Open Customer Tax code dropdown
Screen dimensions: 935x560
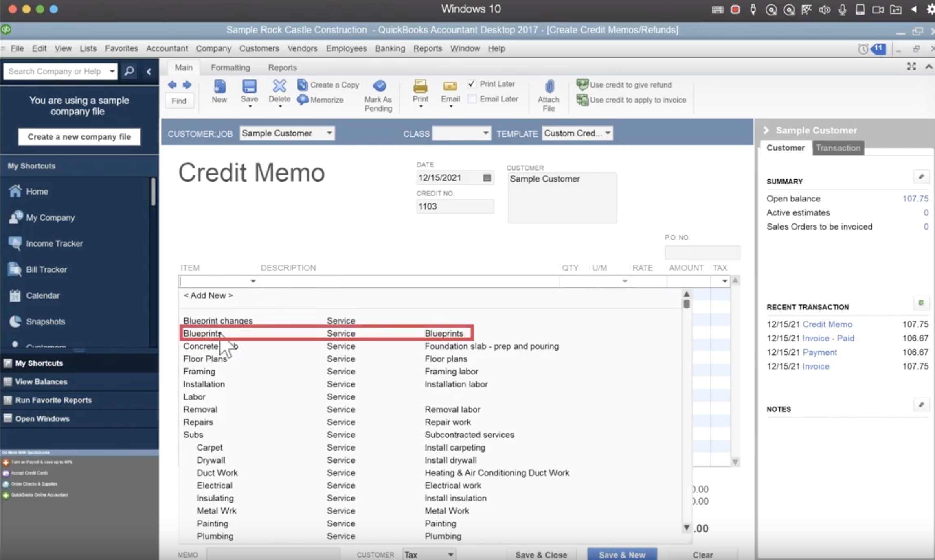pos(450,554)
